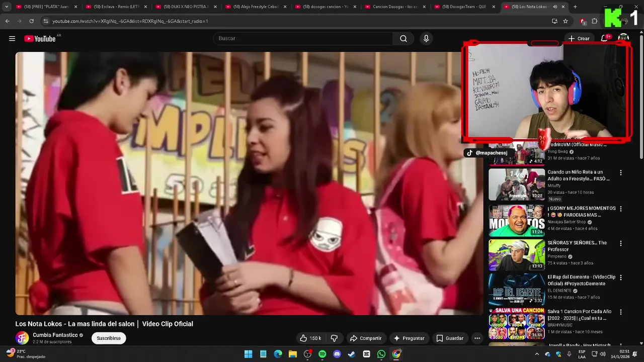Start voice search with microphone icon
Image resolution: width=644 pixels, height=362 pixels.
click(x=426, y=39)
